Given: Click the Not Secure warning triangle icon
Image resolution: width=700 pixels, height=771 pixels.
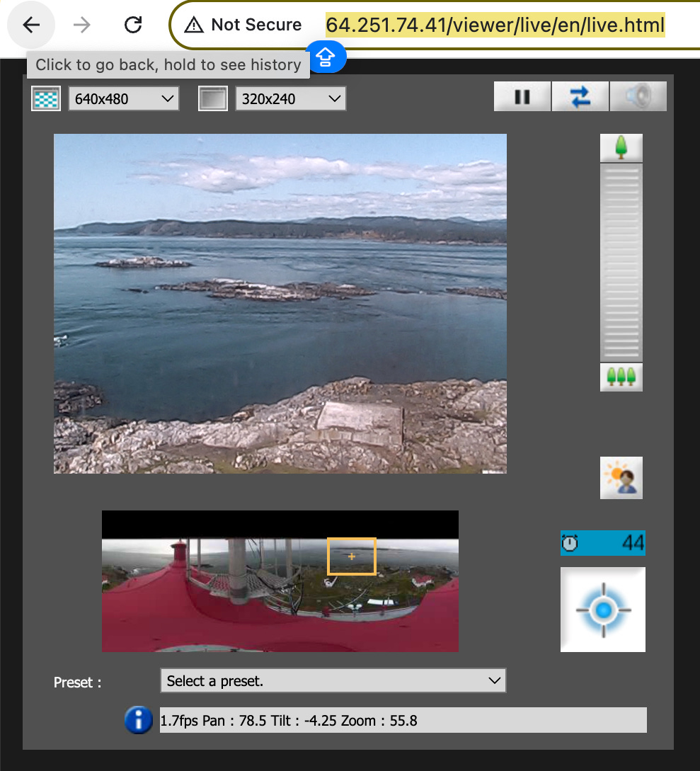Looking at the screenshot, I should coord(194,25).
